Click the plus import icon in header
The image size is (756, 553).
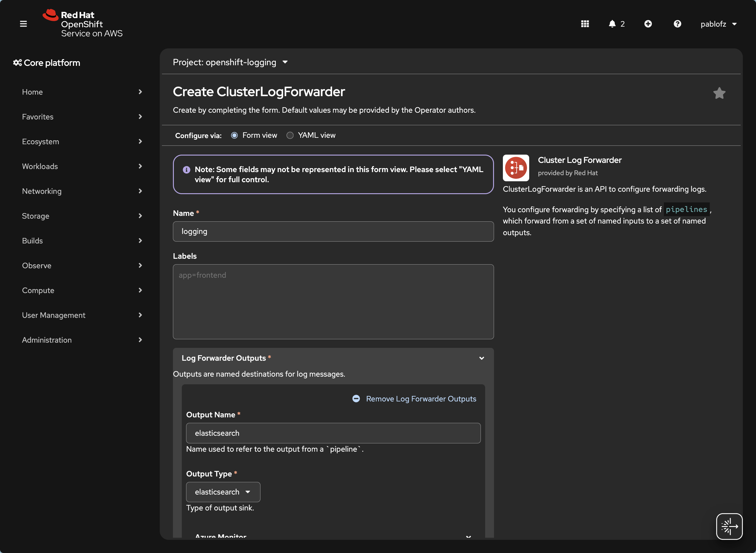(648, 24)
